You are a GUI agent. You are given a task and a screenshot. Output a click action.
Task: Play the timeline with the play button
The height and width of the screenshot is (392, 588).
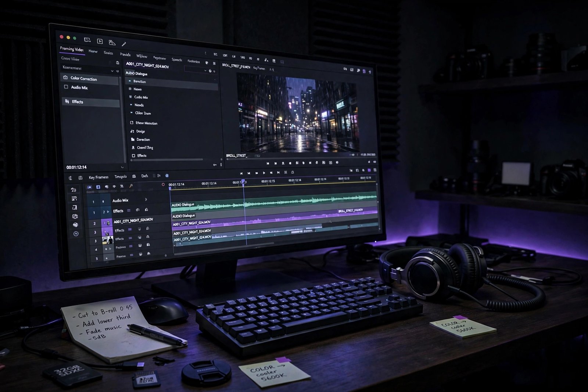(264, 173)
